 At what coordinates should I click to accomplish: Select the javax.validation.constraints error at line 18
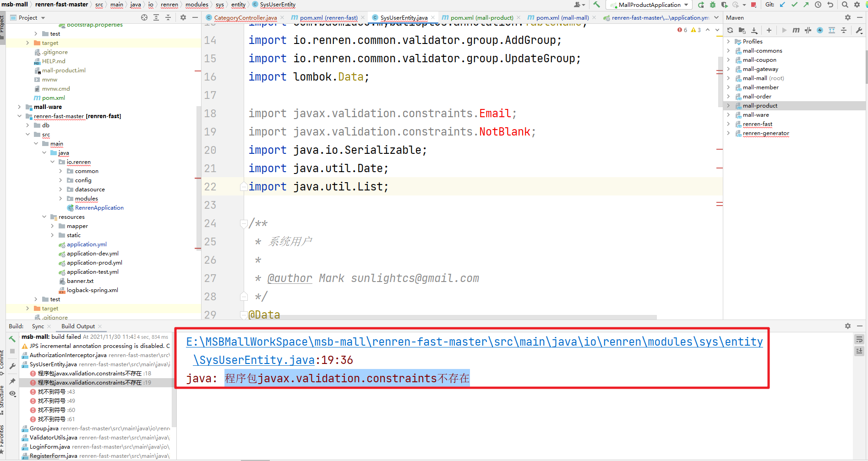tap(94, 373)
